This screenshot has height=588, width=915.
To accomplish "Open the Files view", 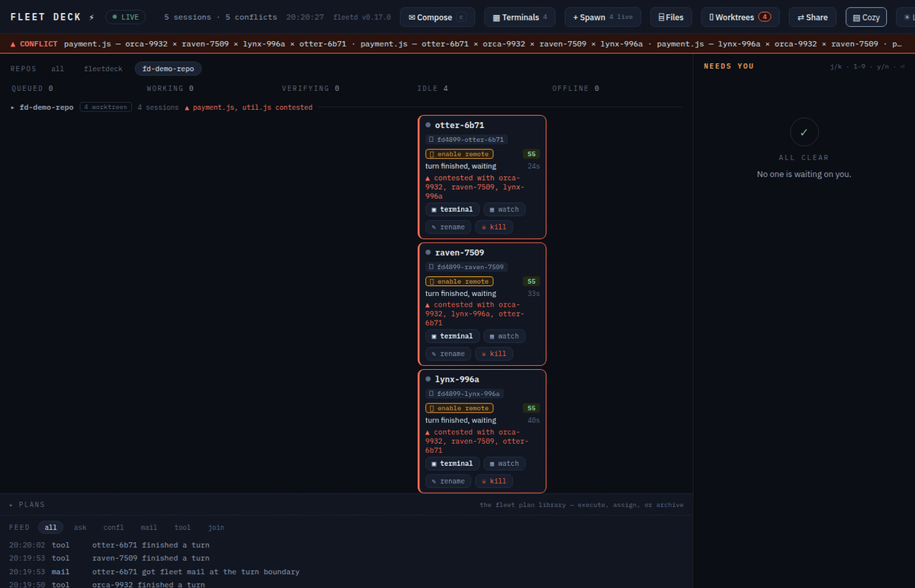I will tap(672, 17).
